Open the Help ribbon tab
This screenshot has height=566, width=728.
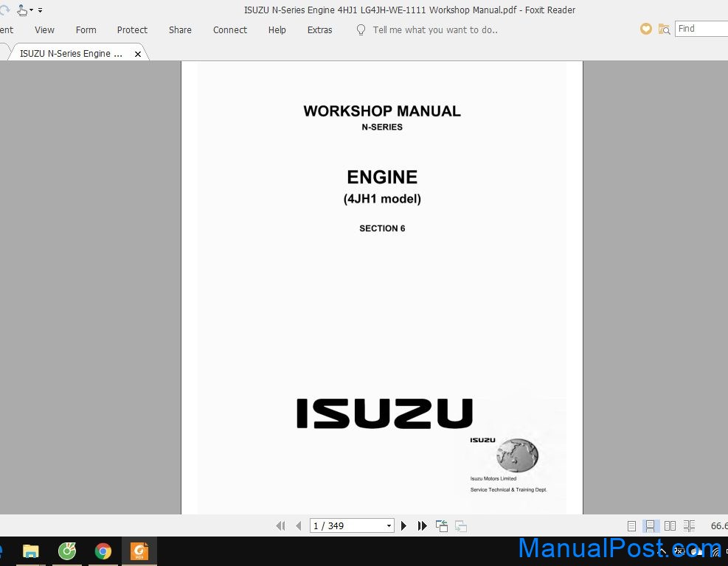pos(277,30)
